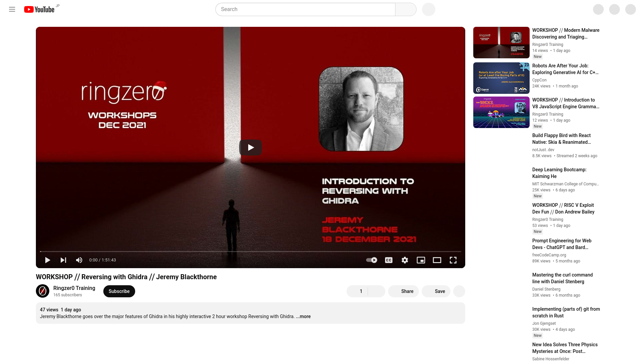Open the hamburger guide menu

pyautogui.click(x=12, y=9)
